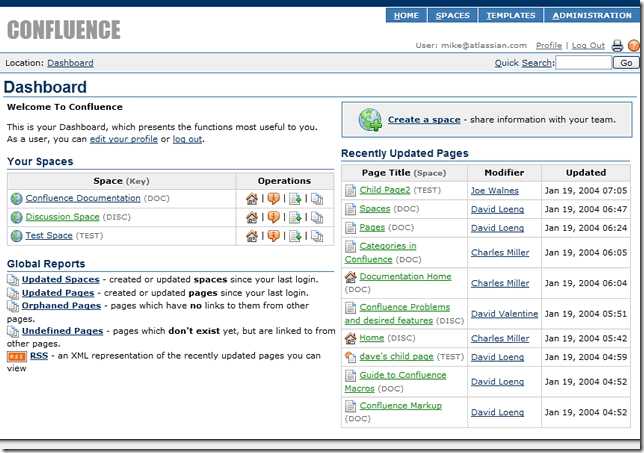Image resolution: width=644 pixels, height=453 pixels.
Task: Open the Documentation Home page link
Action: pos(405,277)
